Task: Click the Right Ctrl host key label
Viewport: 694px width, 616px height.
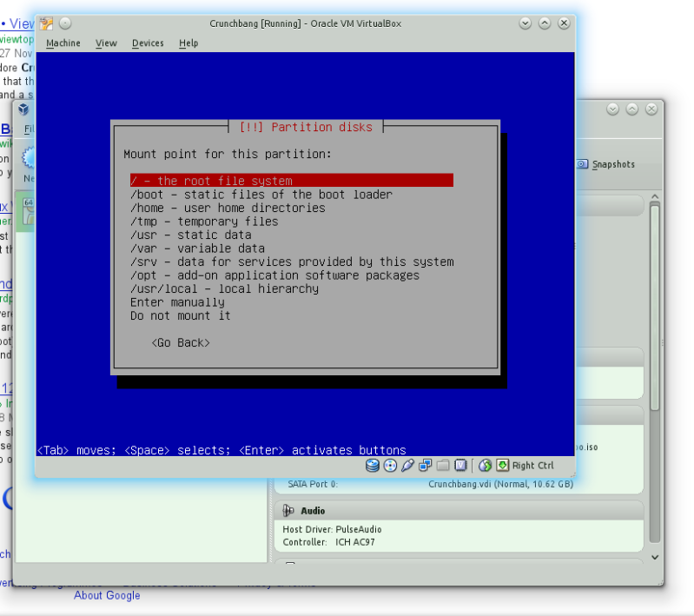Action: [x=533, y=466]
